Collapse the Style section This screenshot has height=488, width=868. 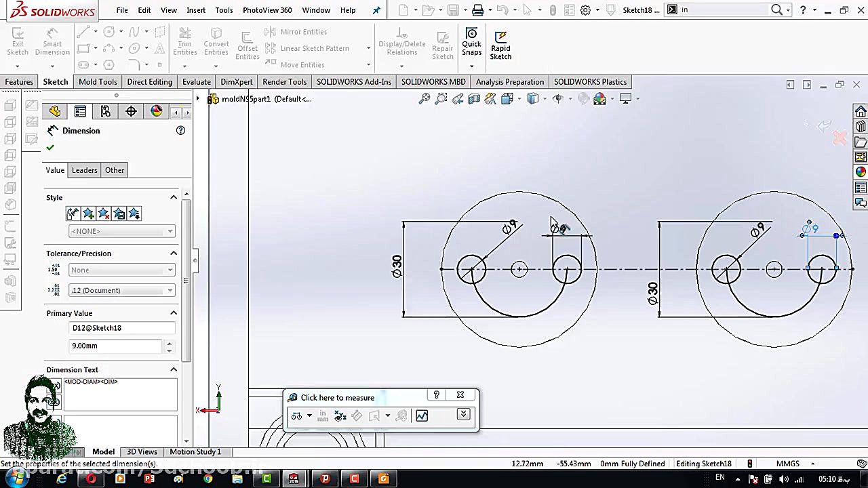pyautogui.click(x=174, y=197)
